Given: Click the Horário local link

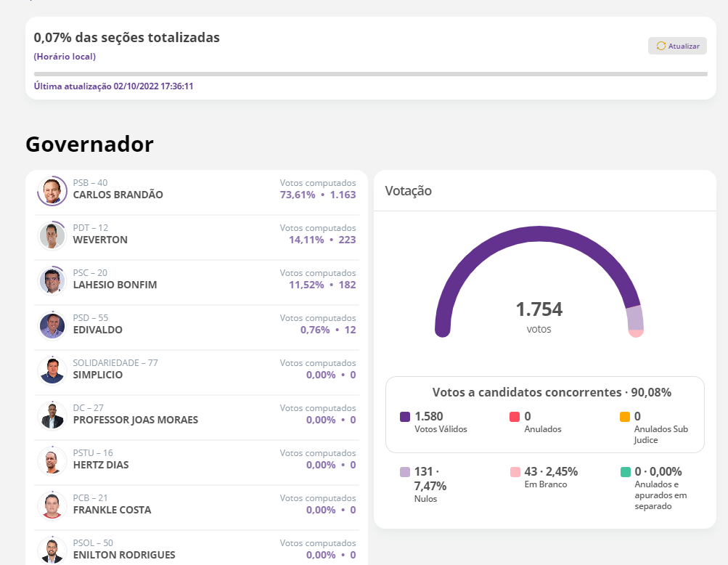Looking at the screenshot, I should pyautogui.click(x=65, y=57).
